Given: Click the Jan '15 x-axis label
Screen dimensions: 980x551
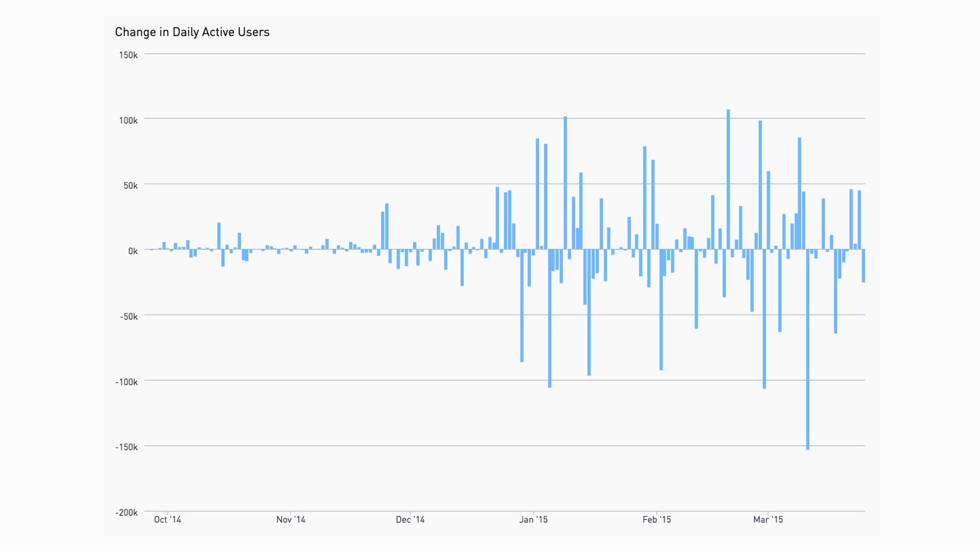Looking at the screenshot, I should [534, 520].
